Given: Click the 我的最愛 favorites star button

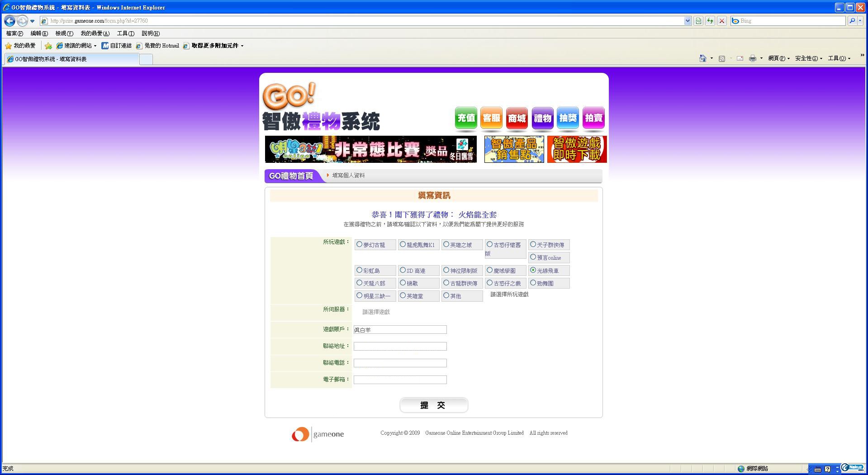Looking at the screenshot, I should [20, 46].
